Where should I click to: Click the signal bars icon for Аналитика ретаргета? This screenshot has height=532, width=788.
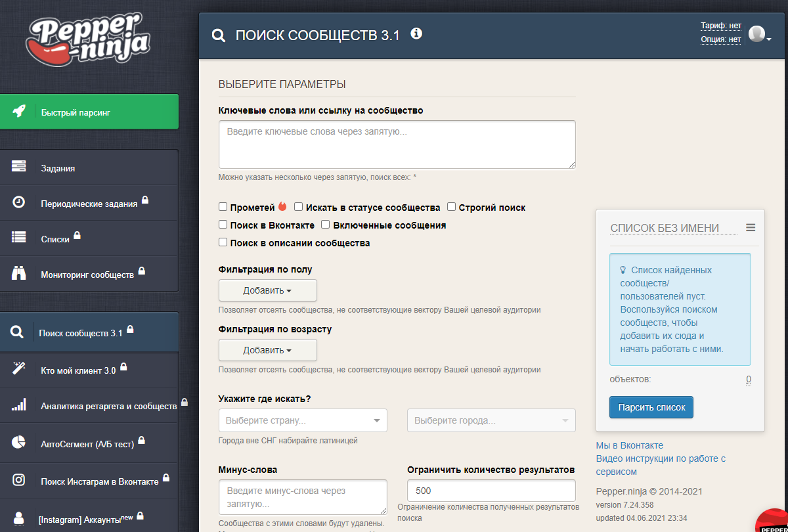coord(18,405)
